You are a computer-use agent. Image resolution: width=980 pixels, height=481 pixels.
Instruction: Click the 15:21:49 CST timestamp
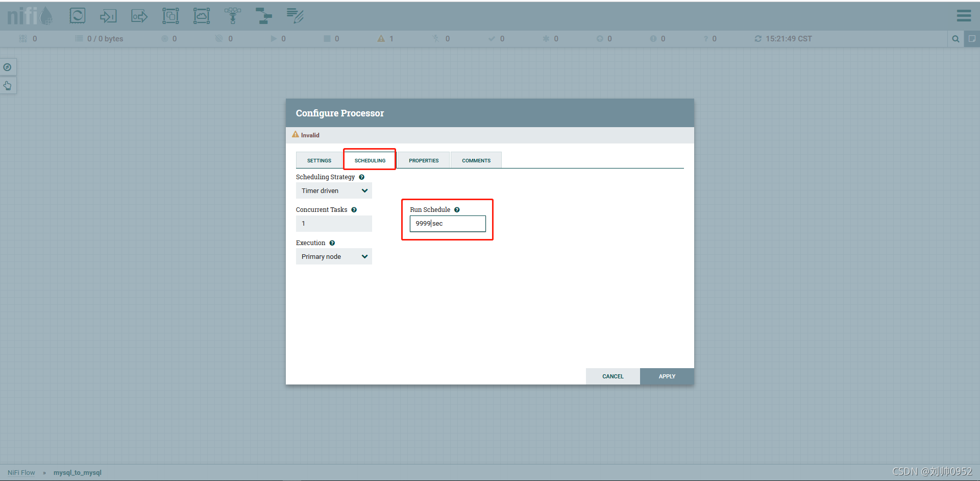click(x=789, y=39)
